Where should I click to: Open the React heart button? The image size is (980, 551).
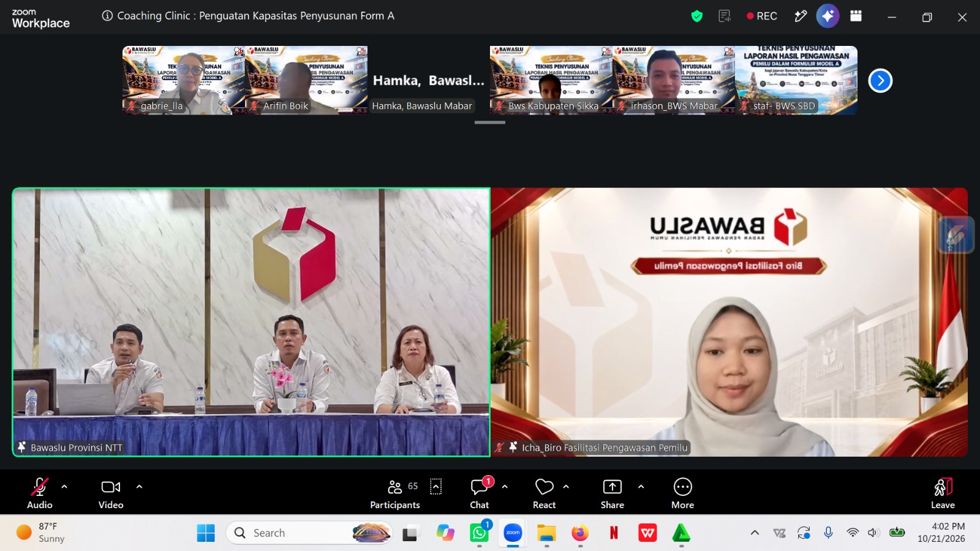544,493
